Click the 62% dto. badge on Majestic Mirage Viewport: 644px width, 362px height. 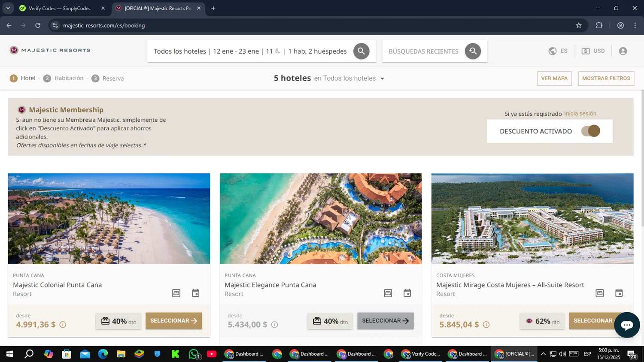click(x=542, y=321)
